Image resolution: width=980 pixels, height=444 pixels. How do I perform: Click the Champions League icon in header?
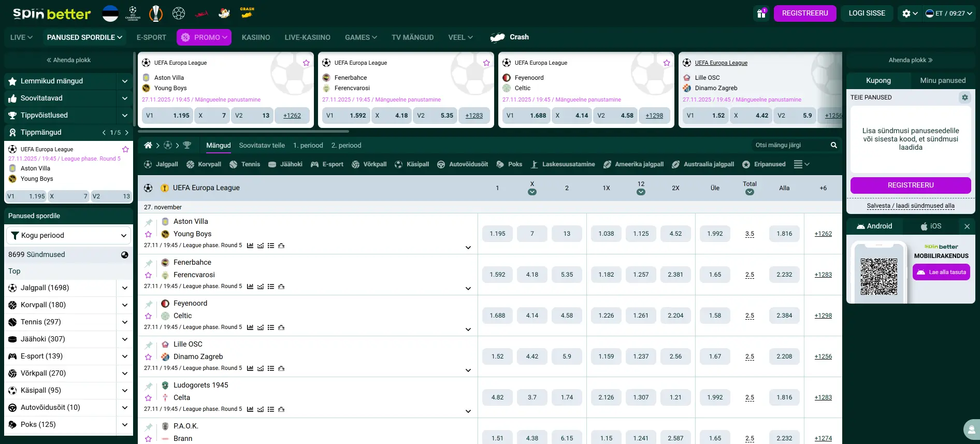click(133, 13)
